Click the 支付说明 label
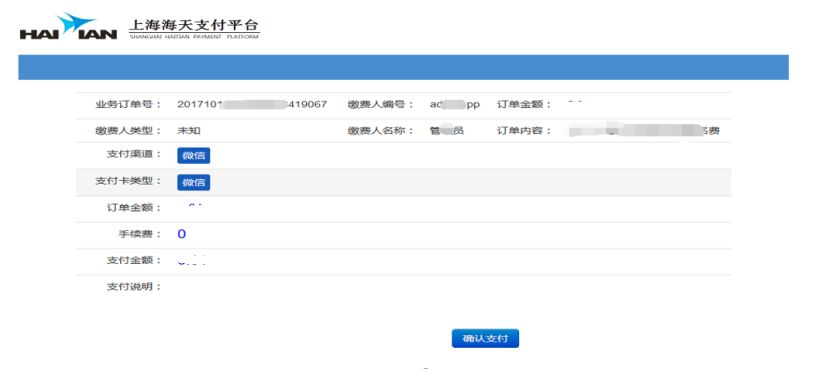Viewport: 832px width, 376px height. [134, 287]
